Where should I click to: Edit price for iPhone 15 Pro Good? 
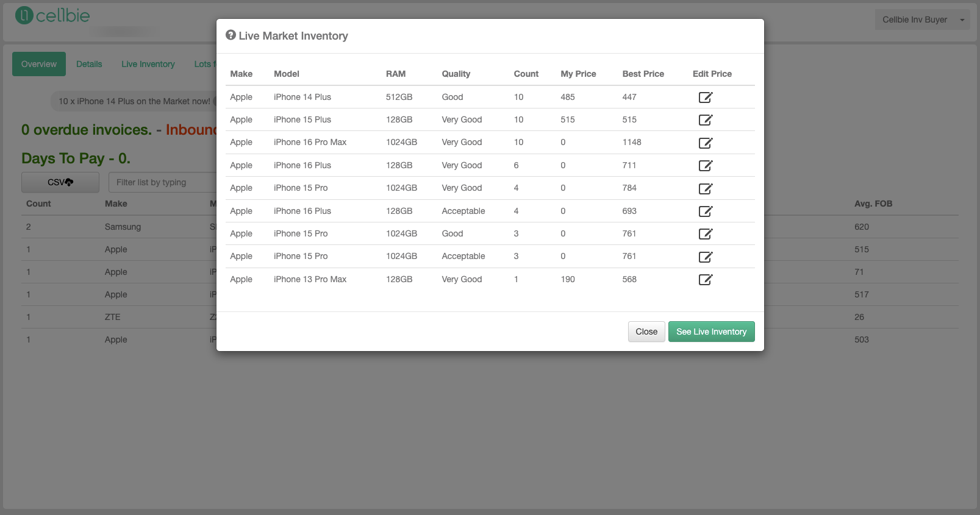coord(706,234)
